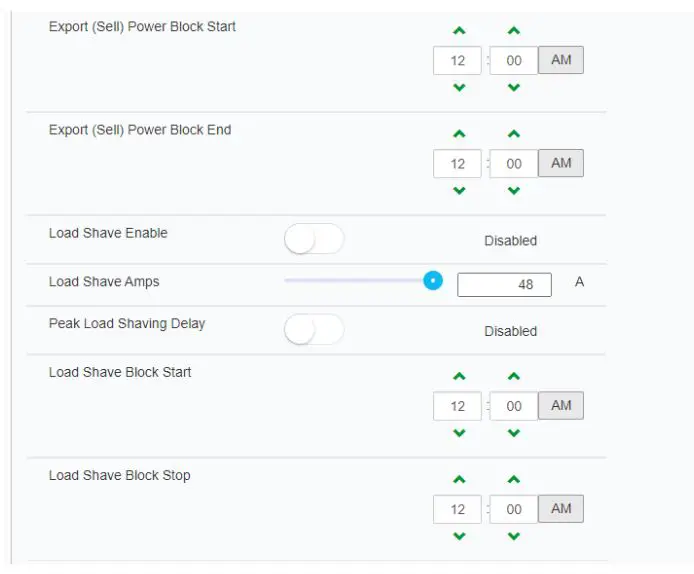Decrease hour for Load Shave Block Stop
The image size is (694, 574).
459,536
